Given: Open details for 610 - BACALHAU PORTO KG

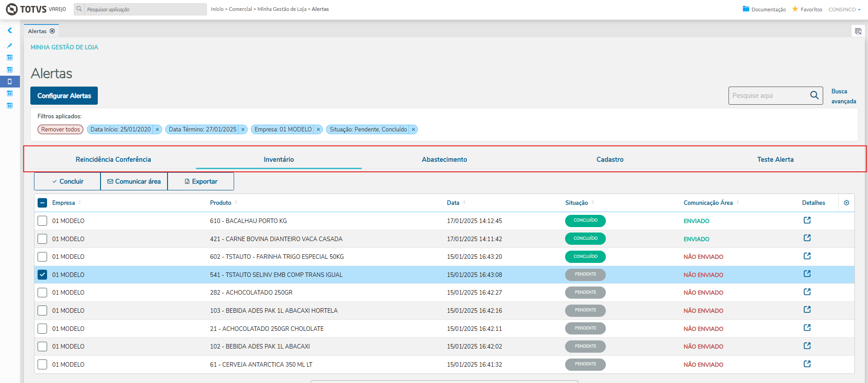Looking at the screenshot, I should 807,220.
